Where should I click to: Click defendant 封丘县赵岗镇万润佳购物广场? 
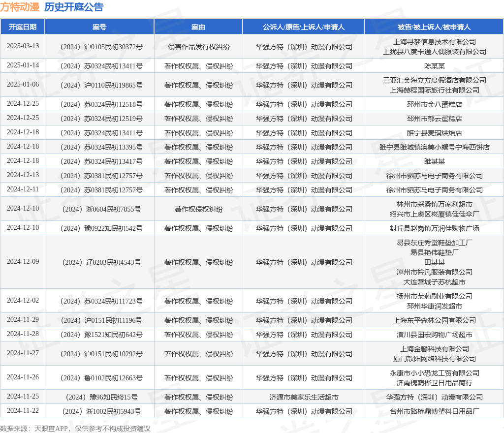(x=435, y=228)
